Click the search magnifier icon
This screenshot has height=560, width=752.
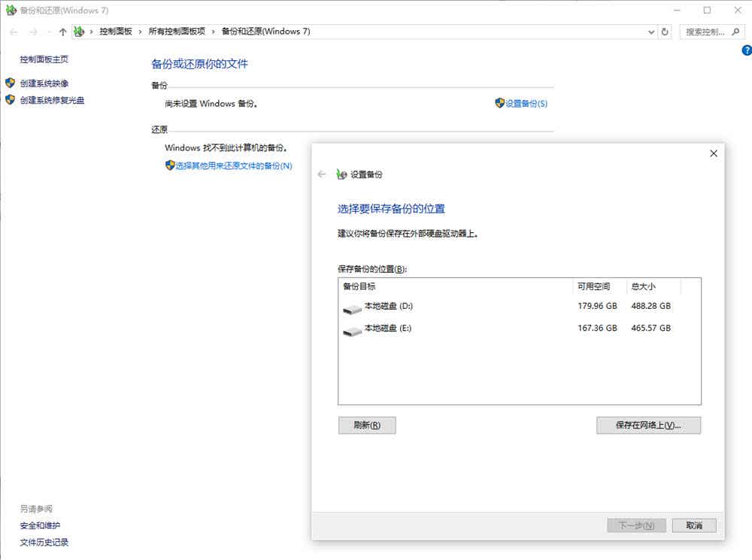[x=735, y=32]
